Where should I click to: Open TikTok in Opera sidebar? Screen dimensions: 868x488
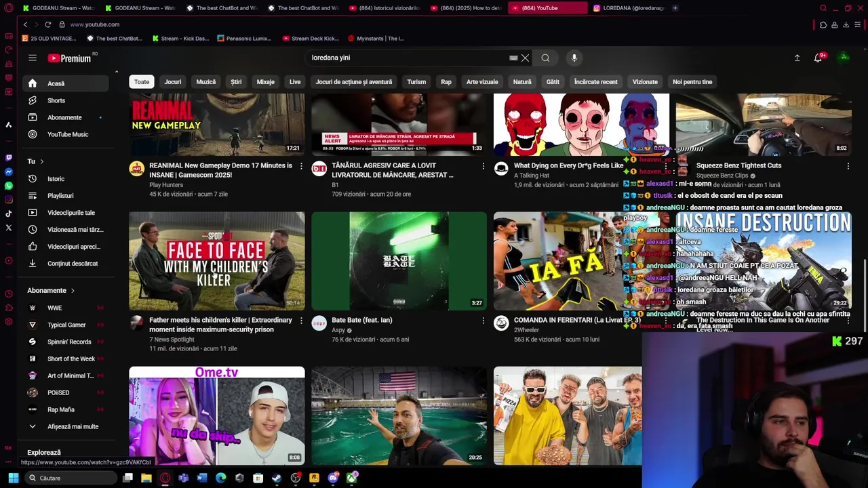pos(9,213)
